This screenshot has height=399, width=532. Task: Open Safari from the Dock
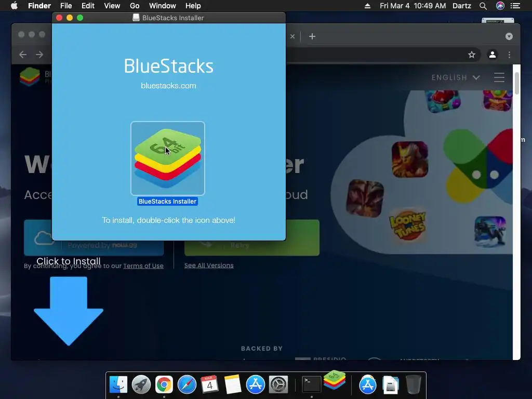pos(187,384)
